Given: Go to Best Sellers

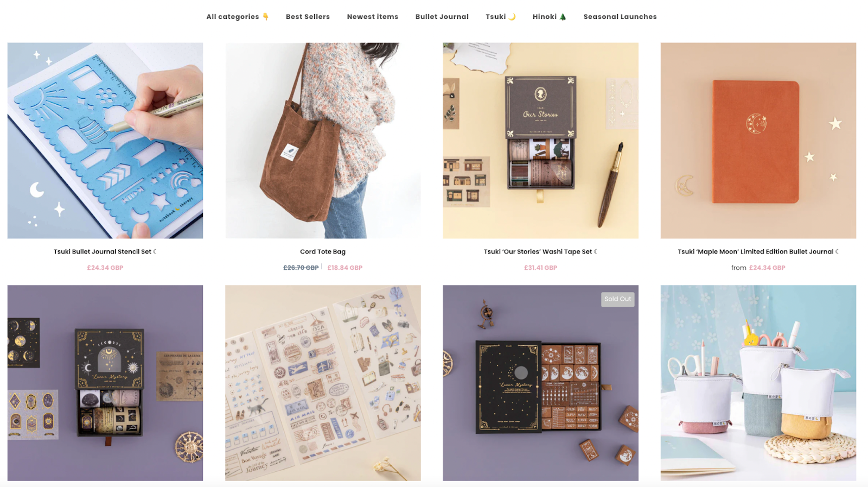Looking at the screenshot, I should (308, 17).
